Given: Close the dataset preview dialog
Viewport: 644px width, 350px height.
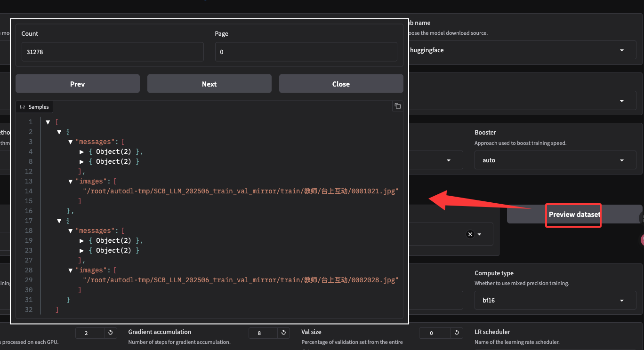Looking at the screenshot, I should coord(341,84).
